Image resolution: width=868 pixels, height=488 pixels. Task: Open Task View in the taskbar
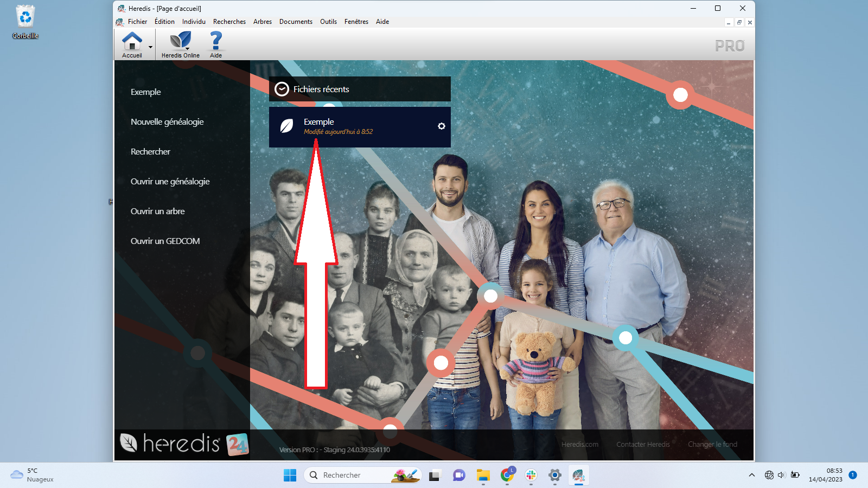(x=435, y=476)
